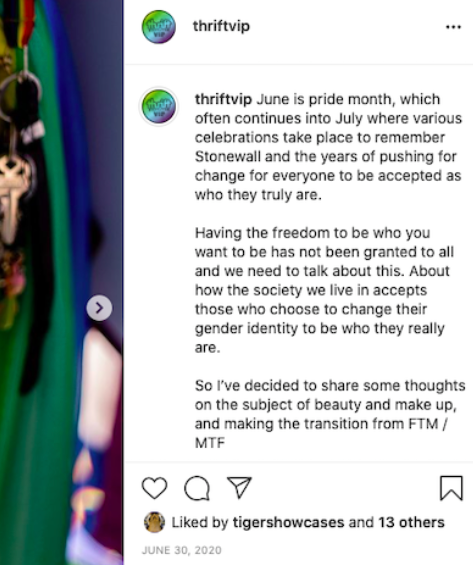The width and height of the screenshot is (473, 565).
Task: Click the thriftvip avatar beside the caption
Action: [x=159, y=107]
